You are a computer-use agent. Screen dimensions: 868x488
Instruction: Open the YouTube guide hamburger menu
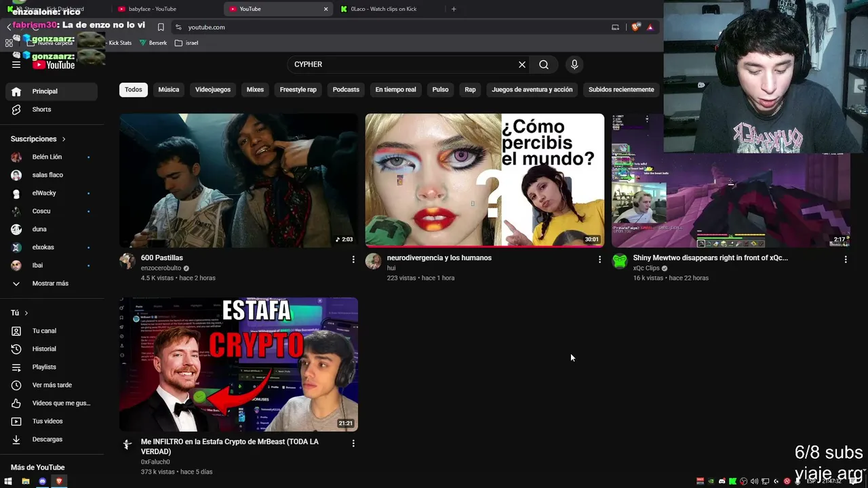pos(16,64)
